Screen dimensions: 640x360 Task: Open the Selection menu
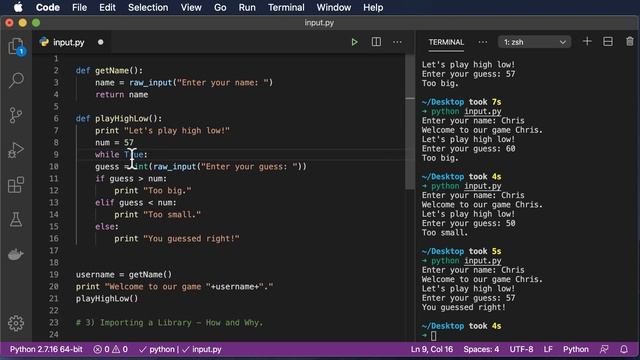(x=148, y=7)
